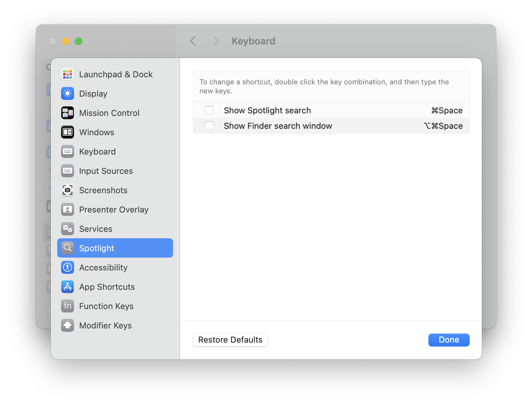
Task: Select the Spotlight sidebar row
Action: (115, 248)
